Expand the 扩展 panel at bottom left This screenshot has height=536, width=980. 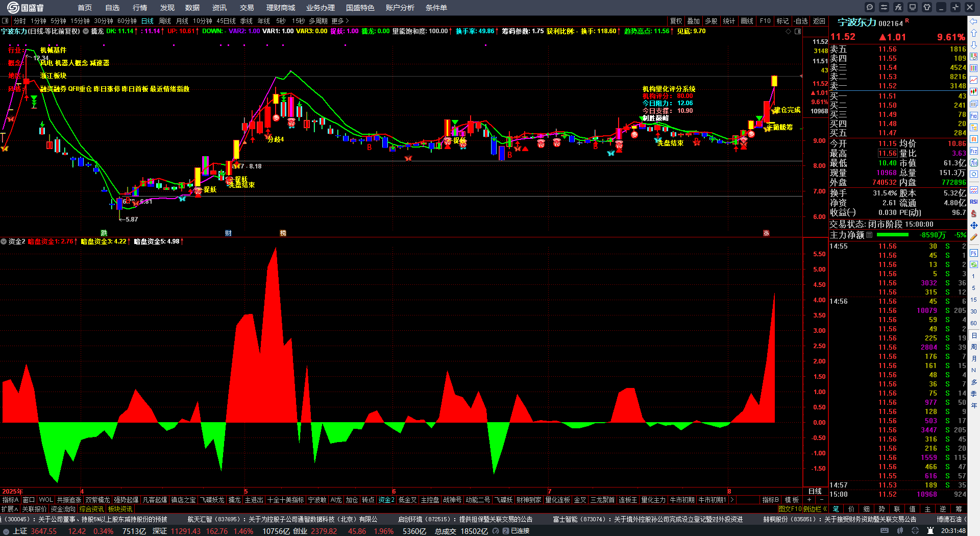tap(10, 509)
